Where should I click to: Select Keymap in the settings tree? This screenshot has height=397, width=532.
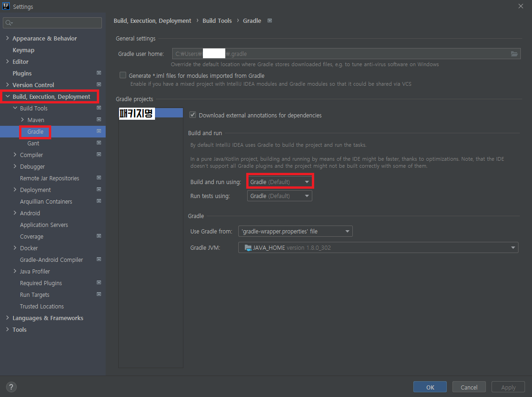click(23, 50)
